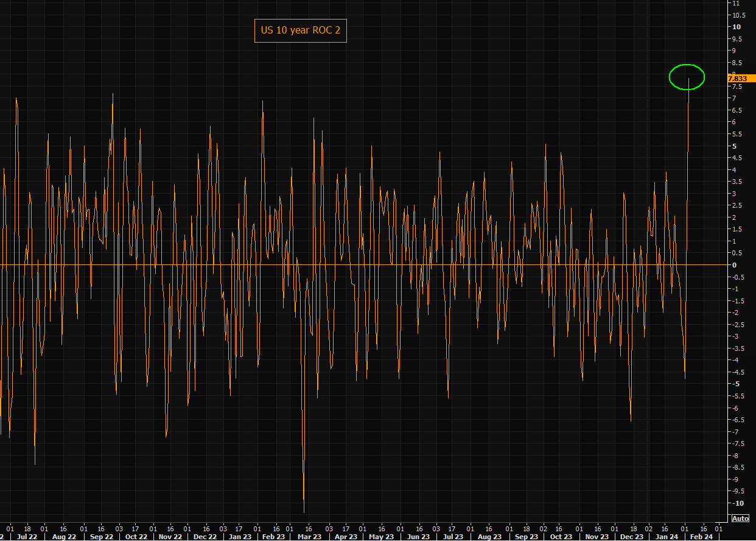Image resolution: width=756 pixels, height=541 pixels.
Task: Click the -10 tick on the value axis
Action: tap(738, 503)
